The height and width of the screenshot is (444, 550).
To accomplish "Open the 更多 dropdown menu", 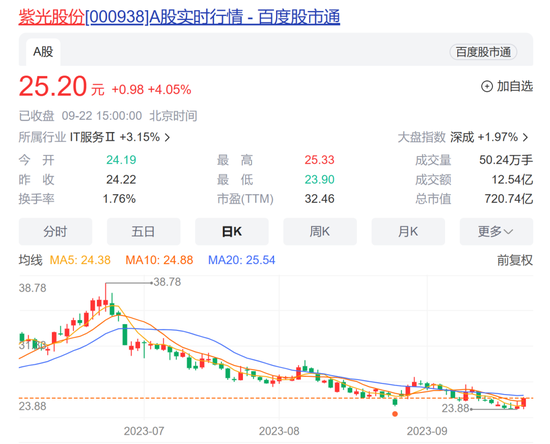I will click(496, 231).
